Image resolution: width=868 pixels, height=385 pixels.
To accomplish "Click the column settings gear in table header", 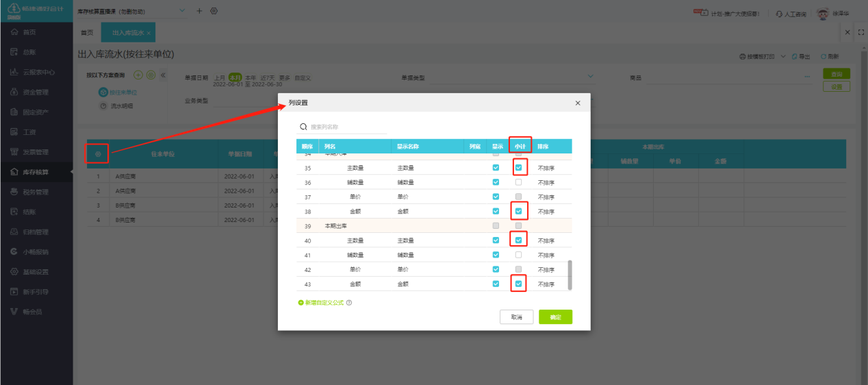I will tap(98, 154).
